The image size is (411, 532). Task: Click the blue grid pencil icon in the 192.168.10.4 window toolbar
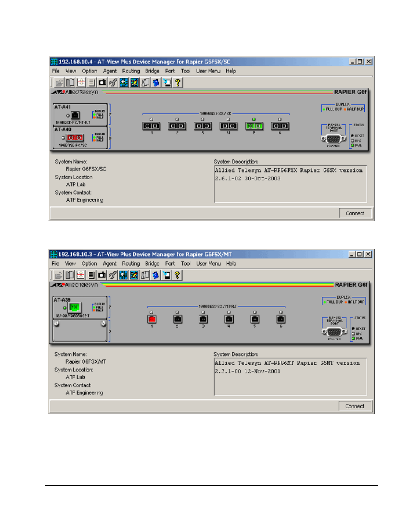pyautogui.click(x=134, y=82)
